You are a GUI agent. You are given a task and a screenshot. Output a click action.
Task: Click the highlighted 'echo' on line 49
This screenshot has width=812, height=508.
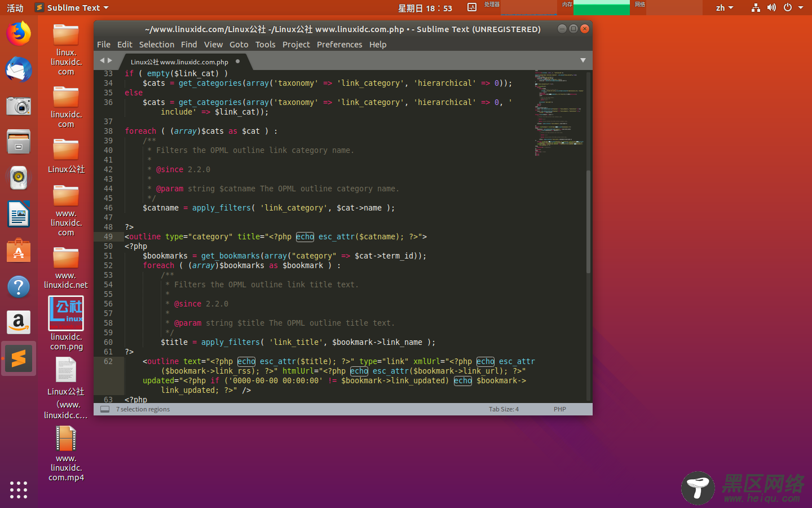(x=305, y=237)
